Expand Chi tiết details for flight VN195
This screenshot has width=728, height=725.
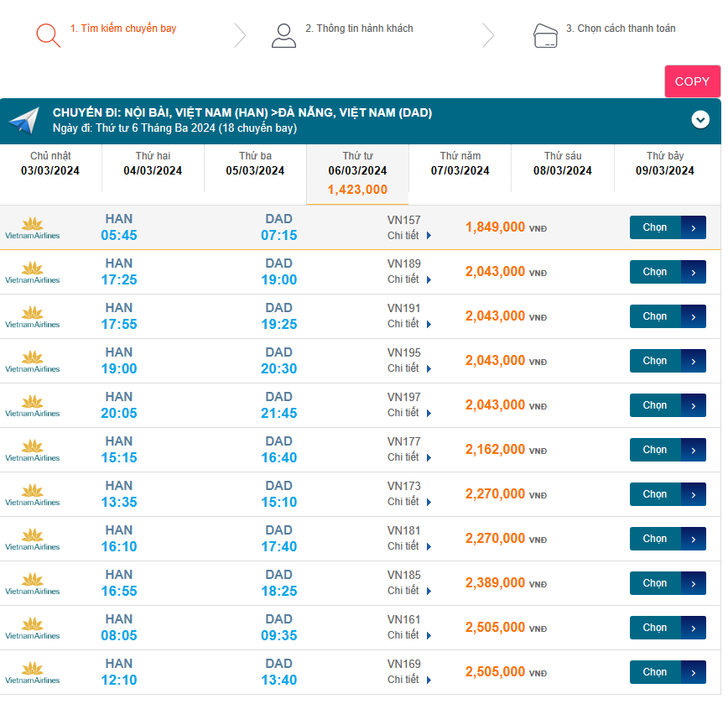pyautogui.click(x=408, y=368)
